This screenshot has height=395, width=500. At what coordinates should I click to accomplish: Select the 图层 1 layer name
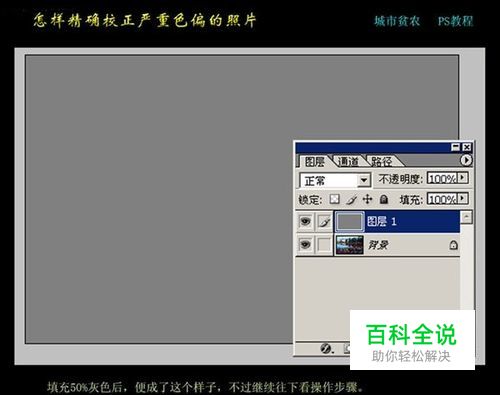381,221
